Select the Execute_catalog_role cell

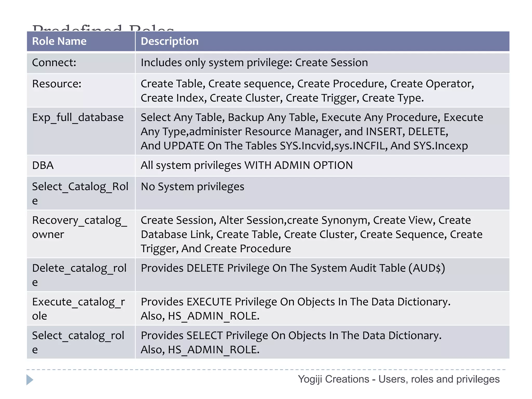81,309
